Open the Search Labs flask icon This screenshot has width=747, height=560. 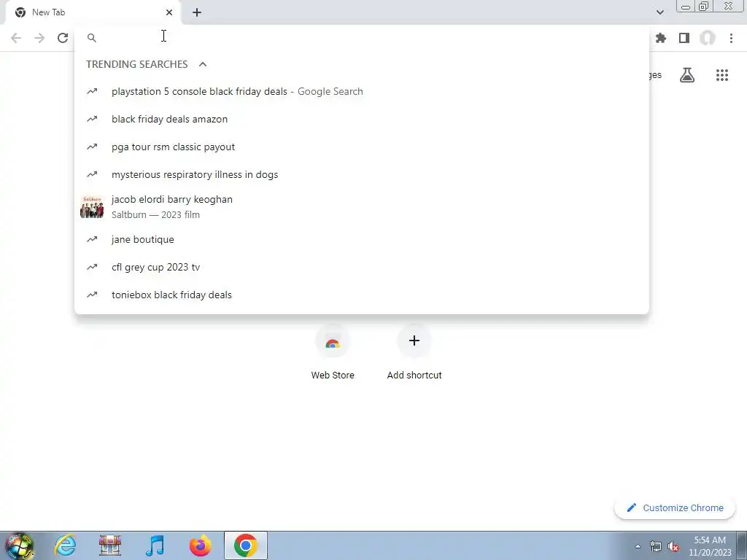(x=687, y=75)
